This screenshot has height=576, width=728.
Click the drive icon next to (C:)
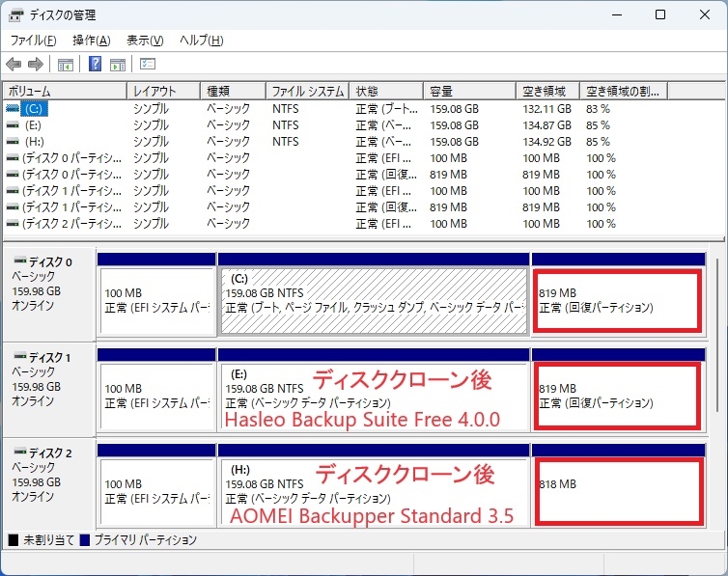tap(13, 108)
